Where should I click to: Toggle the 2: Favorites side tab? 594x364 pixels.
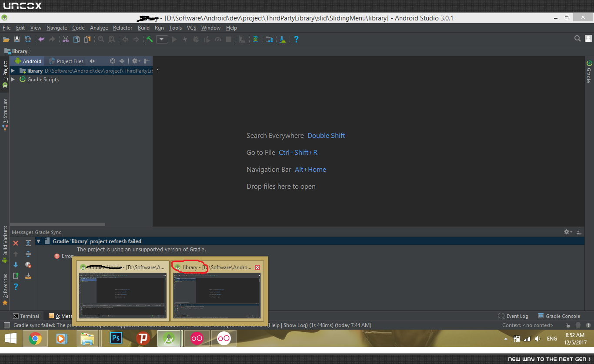point(5,289)
